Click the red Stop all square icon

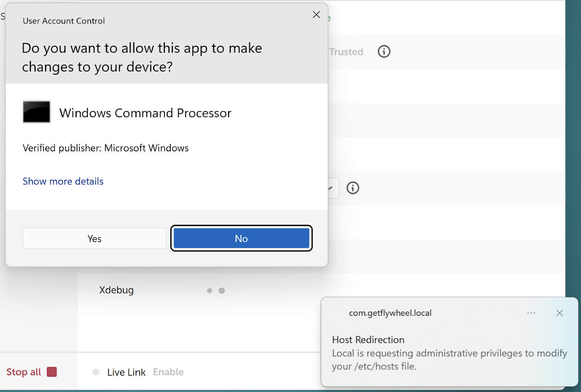[52, 372]
